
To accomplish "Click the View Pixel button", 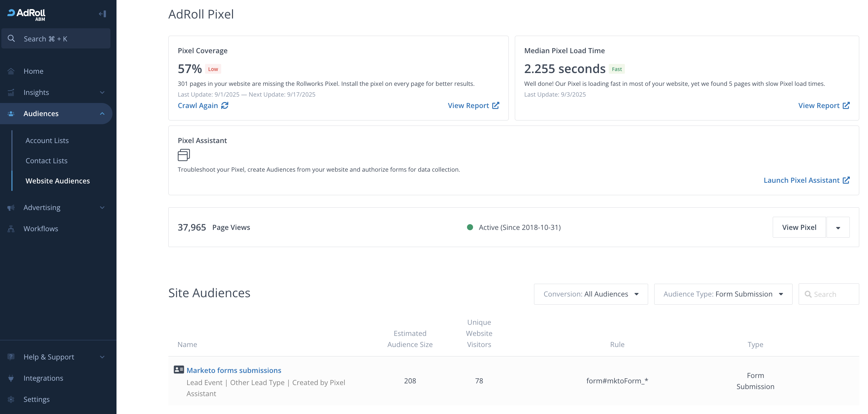I will 799,228.
